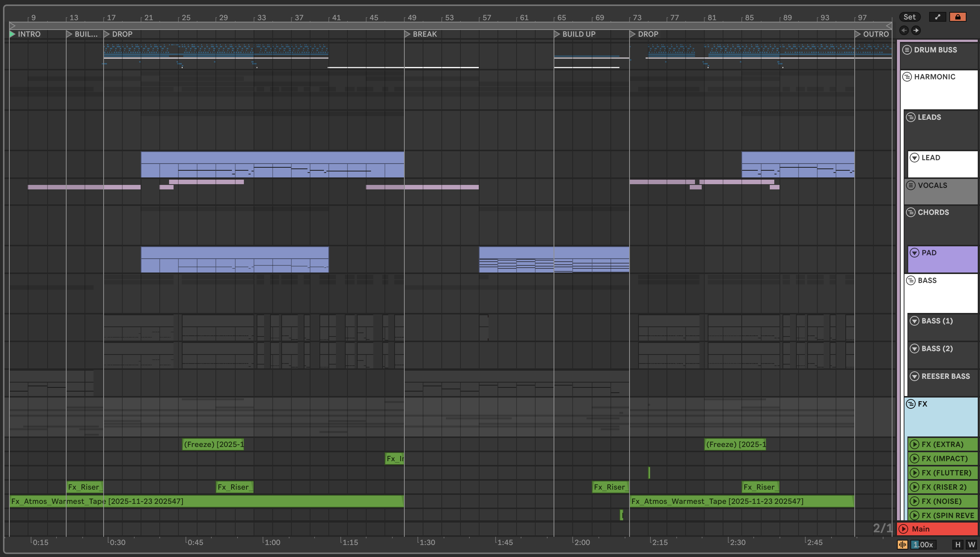Viewport: 980px width, 557px height.
Task: Jump to previous locator arrow
Action: coord(904,30)
